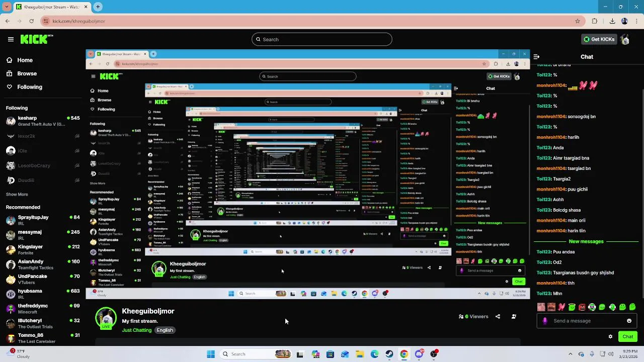This screenshot has height=362, width=644.
Task: Open chat settings gear icon
Action: pos(610,336)
